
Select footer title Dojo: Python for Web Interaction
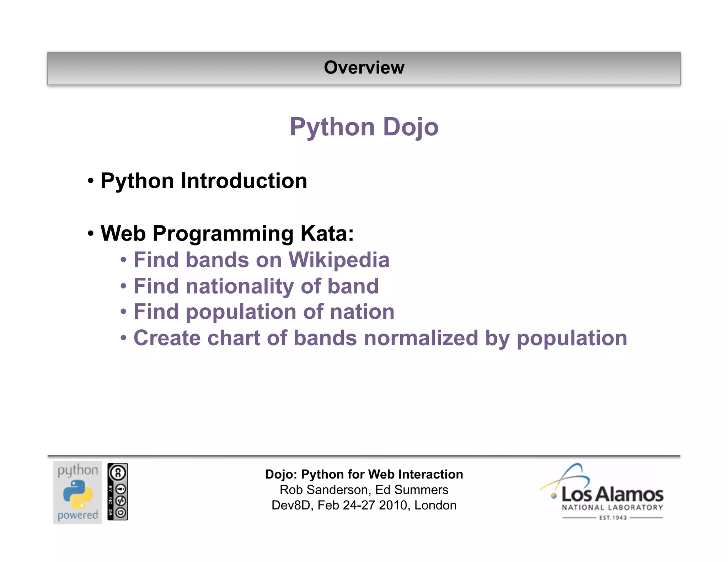click(364, 474)
